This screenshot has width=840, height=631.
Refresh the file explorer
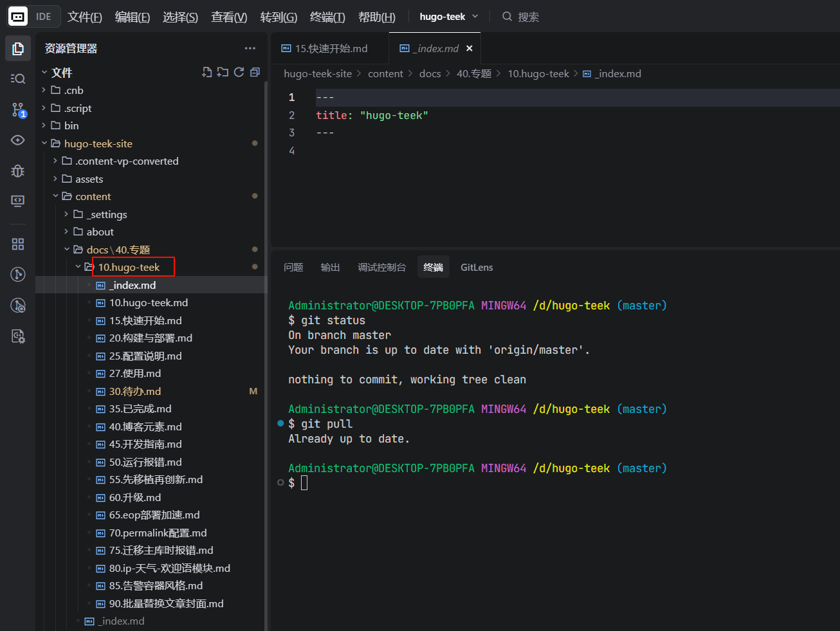pos(239,72)
